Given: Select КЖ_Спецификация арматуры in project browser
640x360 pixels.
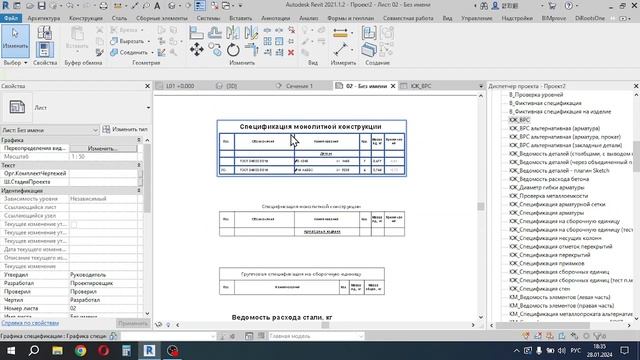Looking at the screenshot, I should point(546,213).
